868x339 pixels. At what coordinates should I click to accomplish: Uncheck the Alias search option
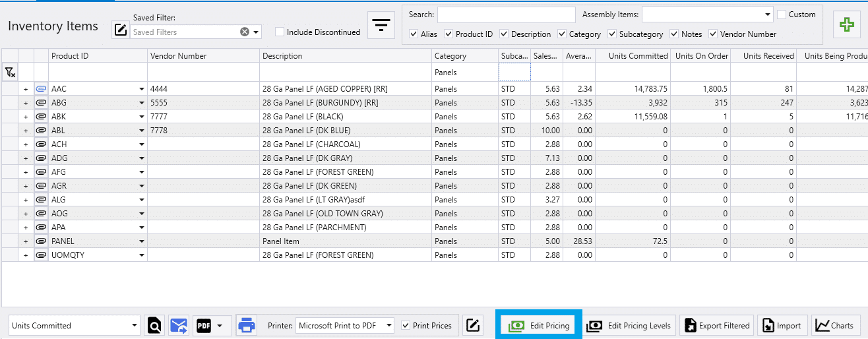[x=413, y=34]
